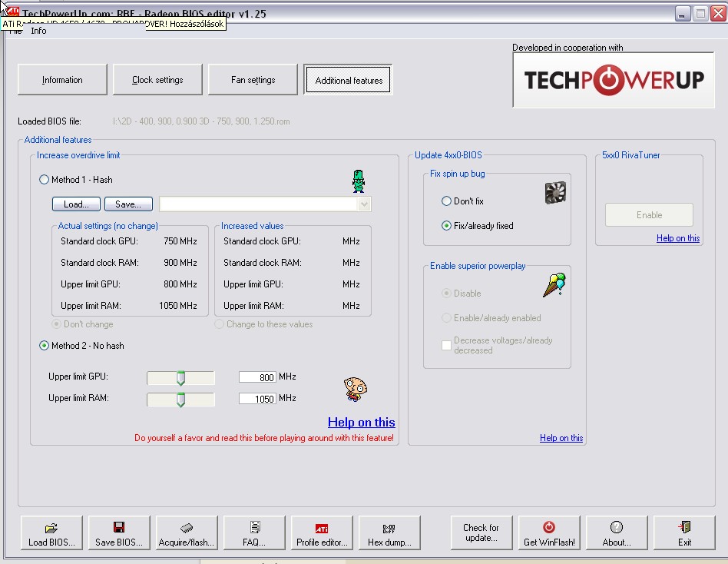This screenshot has width=728, height=564.
Task: Click the fan icon in Fix spin up bug
Action: [x=555, y=193]
